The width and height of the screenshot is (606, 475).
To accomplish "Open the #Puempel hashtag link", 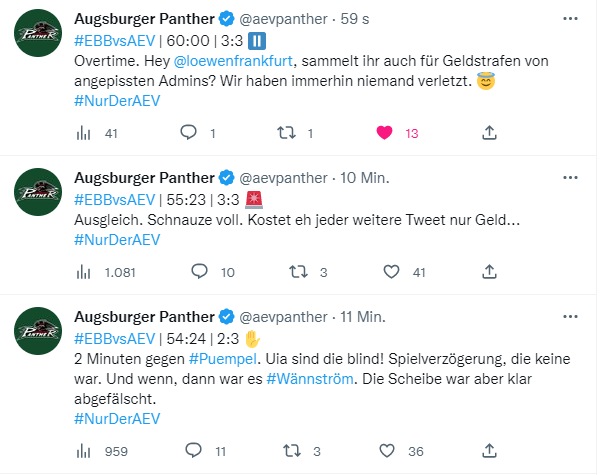I will [x=223, y=359].
